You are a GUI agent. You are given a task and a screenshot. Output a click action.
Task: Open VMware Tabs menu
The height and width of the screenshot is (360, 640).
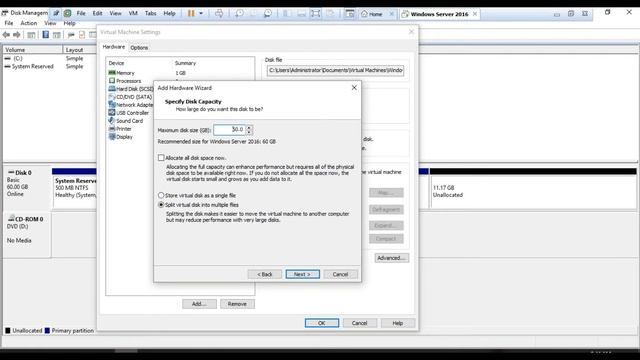click(x=150, y=13)
